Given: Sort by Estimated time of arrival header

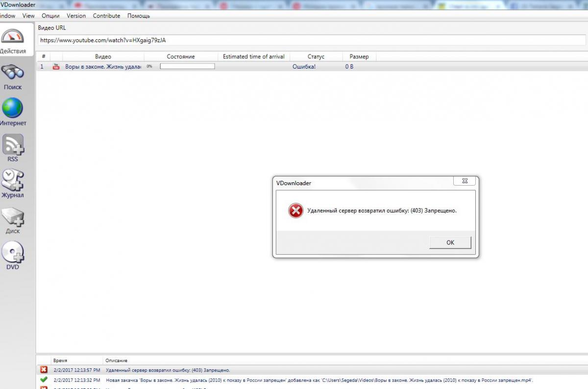Looking at the screenshot, I should click(253, 57).
